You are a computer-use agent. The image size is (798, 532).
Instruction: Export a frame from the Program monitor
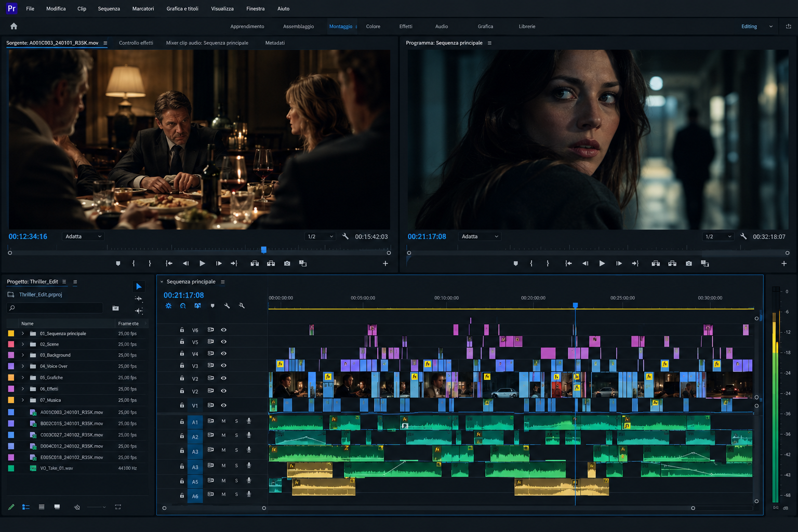coord(688,263)
